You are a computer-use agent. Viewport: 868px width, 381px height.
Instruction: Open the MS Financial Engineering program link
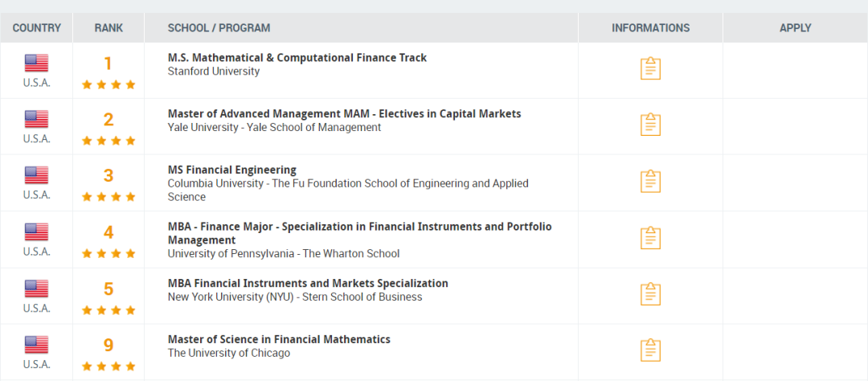[232, 170]
